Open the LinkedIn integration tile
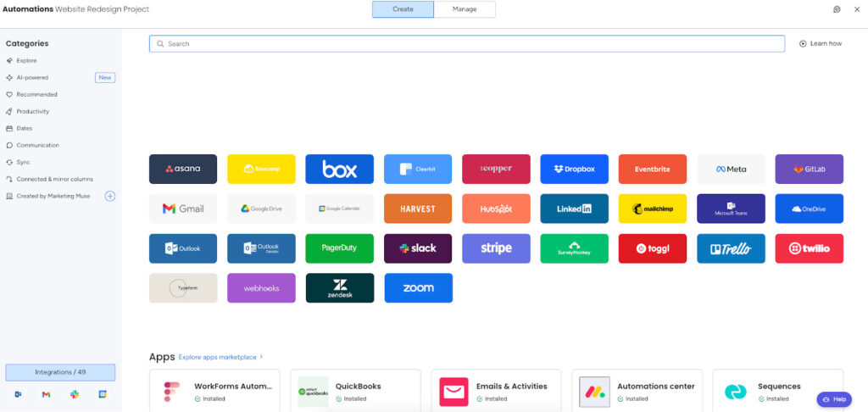 coord(574,209)
